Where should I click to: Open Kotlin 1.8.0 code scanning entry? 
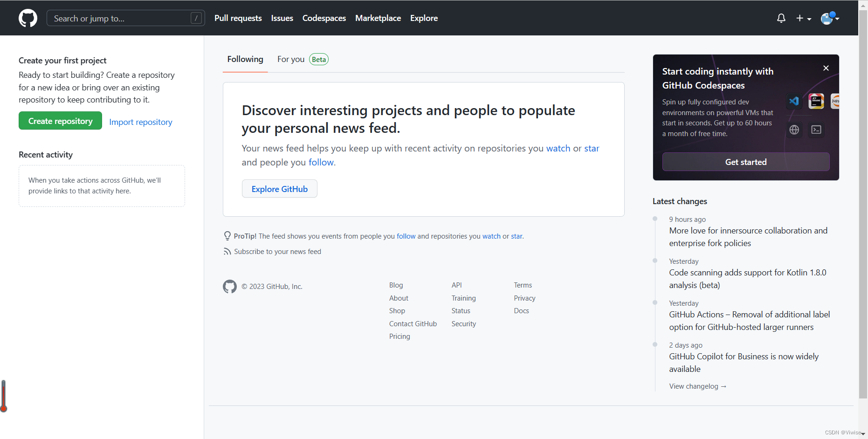point(748,279)
